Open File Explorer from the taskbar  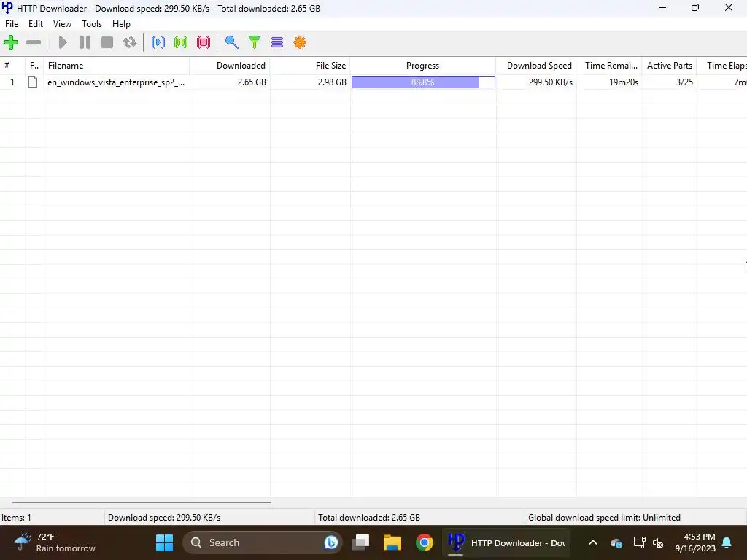point(392,542)
